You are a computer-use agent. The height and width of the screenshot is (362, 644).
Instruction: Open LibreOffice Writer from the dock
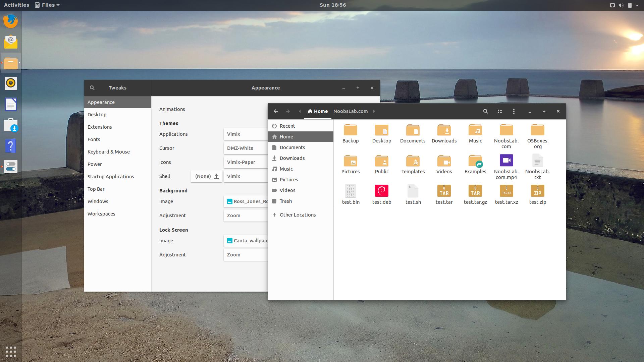click(x=11, y=104)
